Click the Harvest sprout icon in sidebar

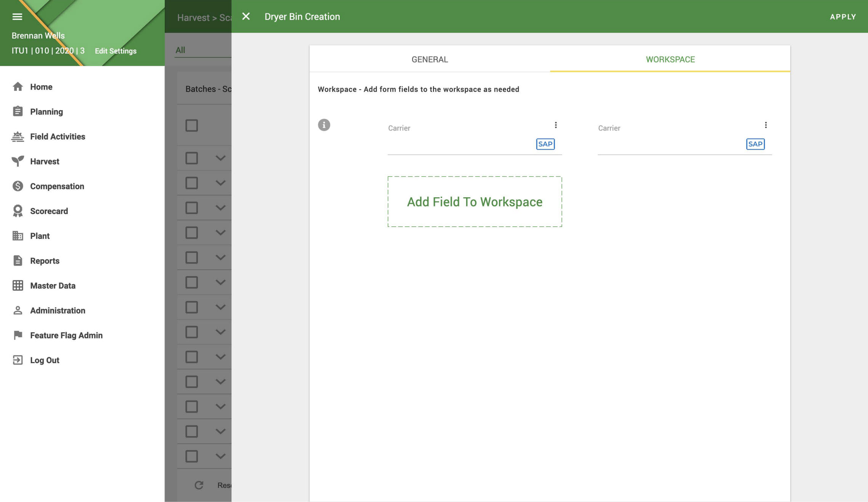tap(18, 161)
